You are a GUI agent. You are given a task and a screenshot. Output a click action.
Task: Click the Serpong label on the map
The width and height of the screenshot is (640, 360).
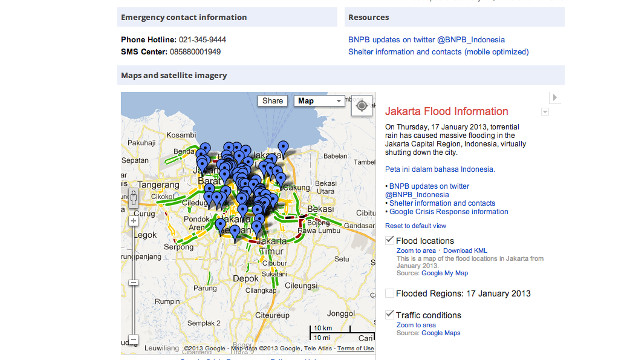click(x=178, y=247)
